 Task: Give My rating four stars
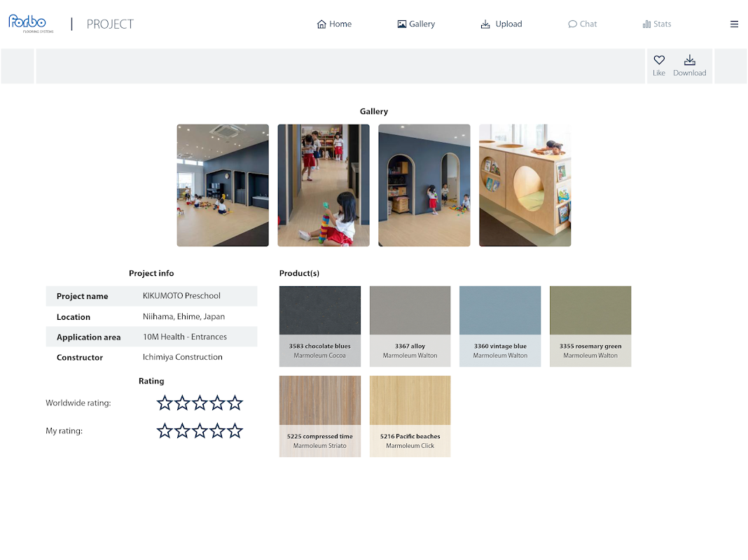[x=218, y=430]
